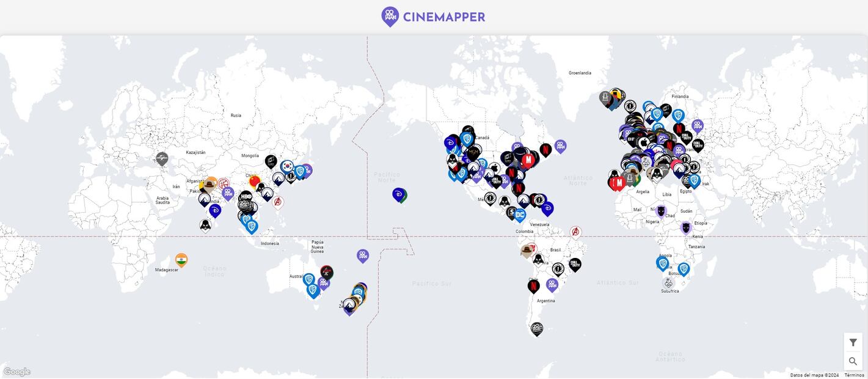The width and height of the screenshot is (868, 379).
Task: Click the Google logo on map
Action: 16,372
